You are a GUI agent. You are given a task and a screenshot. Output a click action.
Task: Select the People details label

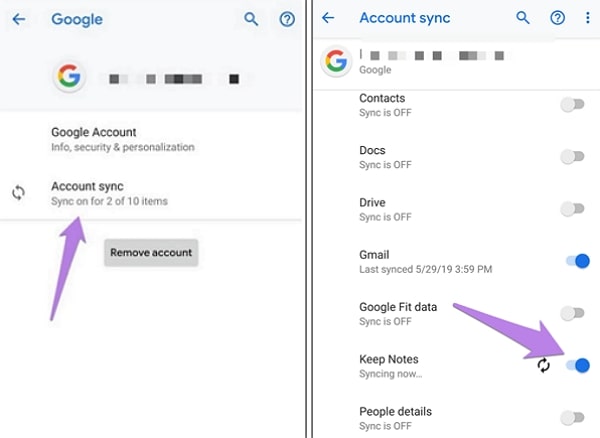pyautogui.click(x=395, y=412)
